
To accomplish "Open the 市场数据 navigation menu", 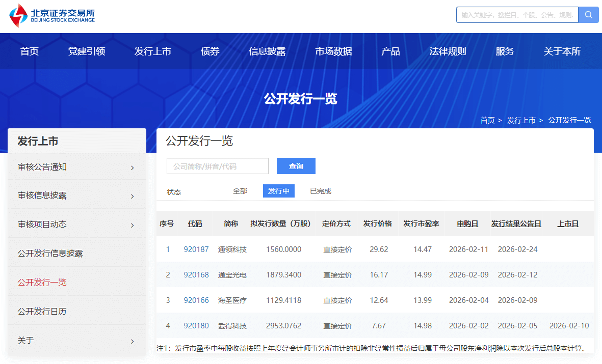I will coord(333,51).
